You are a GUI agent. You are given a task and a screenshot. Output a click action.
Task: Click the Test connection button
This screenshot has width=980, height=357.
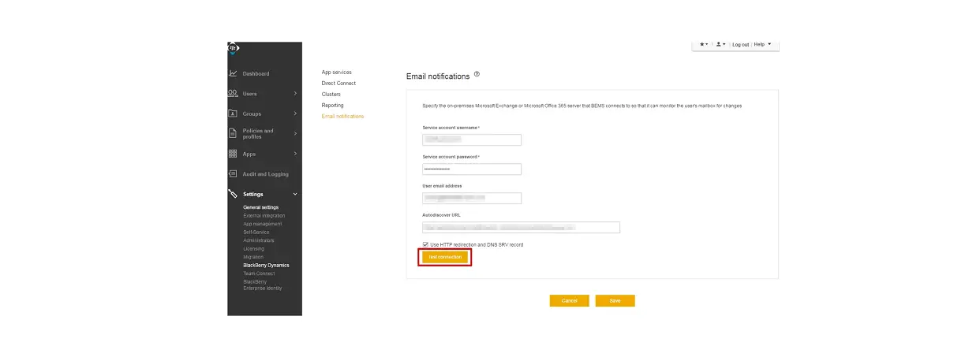(x=445, y=257)
